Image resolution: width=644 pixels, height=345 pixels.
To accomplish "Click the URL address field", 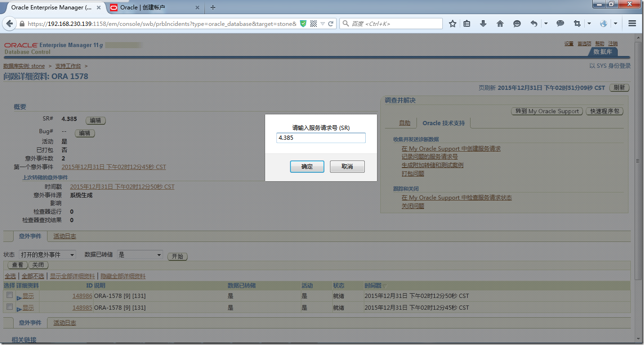I will point(162,24).
